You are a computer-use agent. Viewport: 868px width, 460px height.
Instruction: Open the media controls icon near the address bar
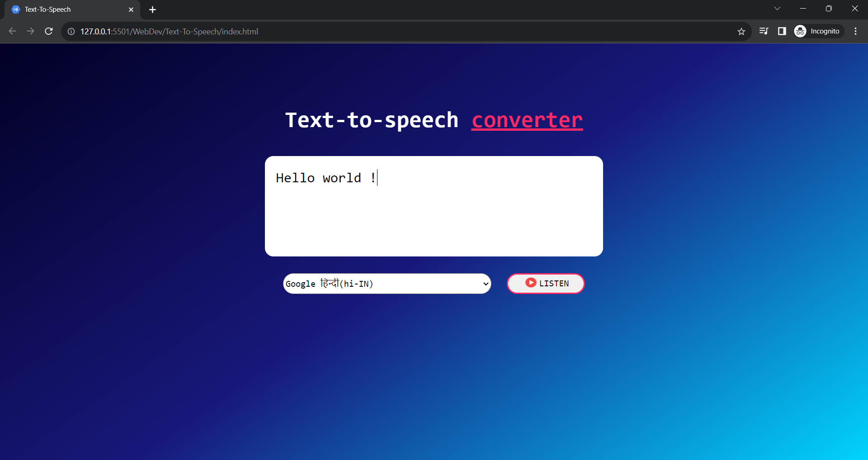764,31
